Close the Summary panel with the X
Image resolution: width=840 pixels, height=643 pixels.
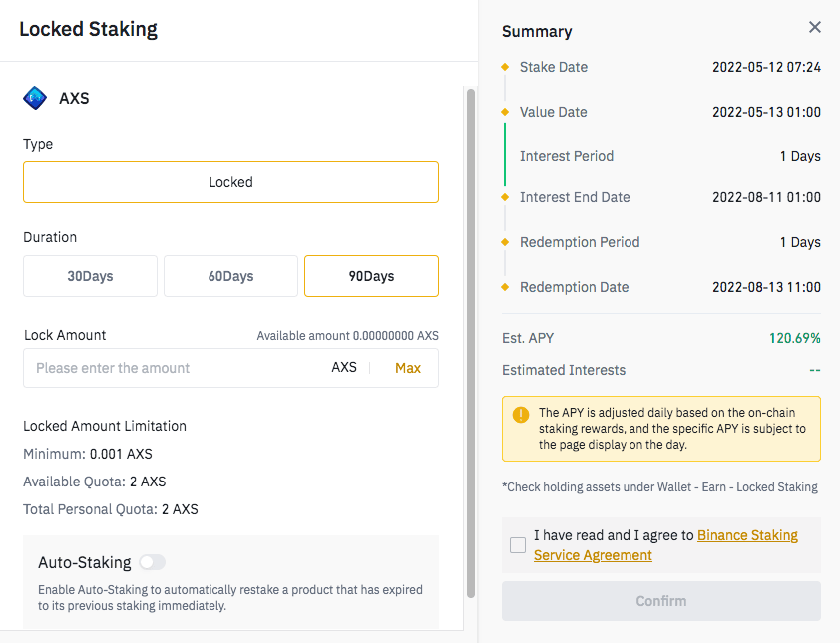[x=814, y=27]
